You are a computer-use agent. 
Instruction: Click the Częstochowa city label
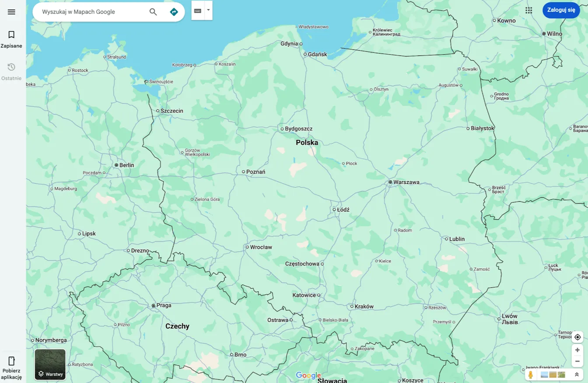point(302,264)
